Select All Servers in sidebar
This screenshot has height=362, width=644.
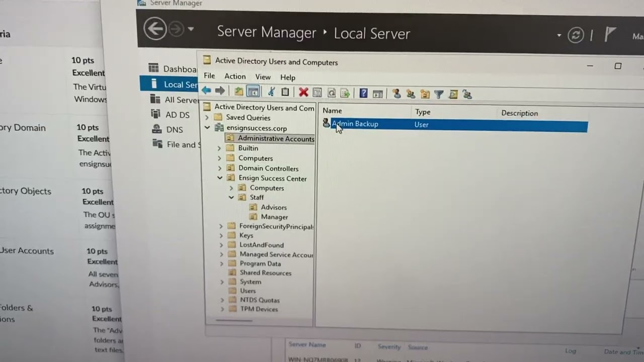[x=174, y=100]
